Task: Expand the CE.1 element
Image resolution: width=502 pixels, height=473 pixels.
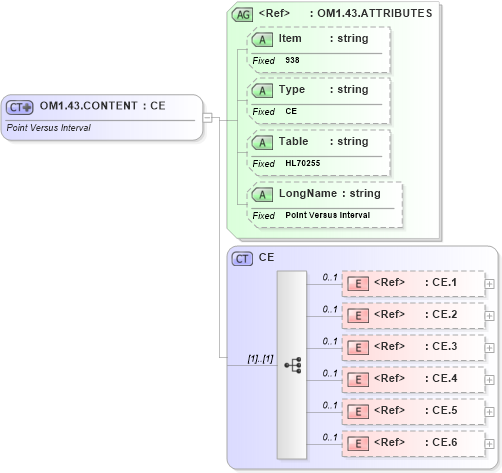Action: 489,284
